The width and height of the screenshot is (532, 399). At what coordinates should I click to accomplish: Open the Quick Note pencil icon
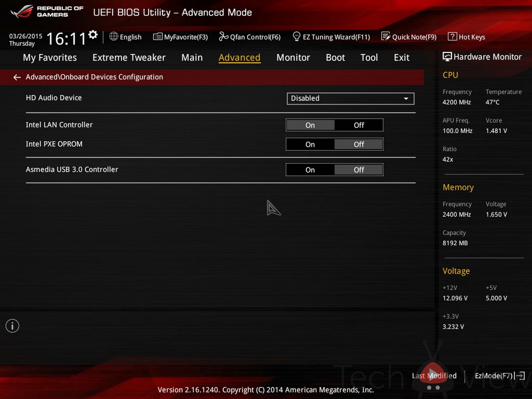[x=386, y=36]
